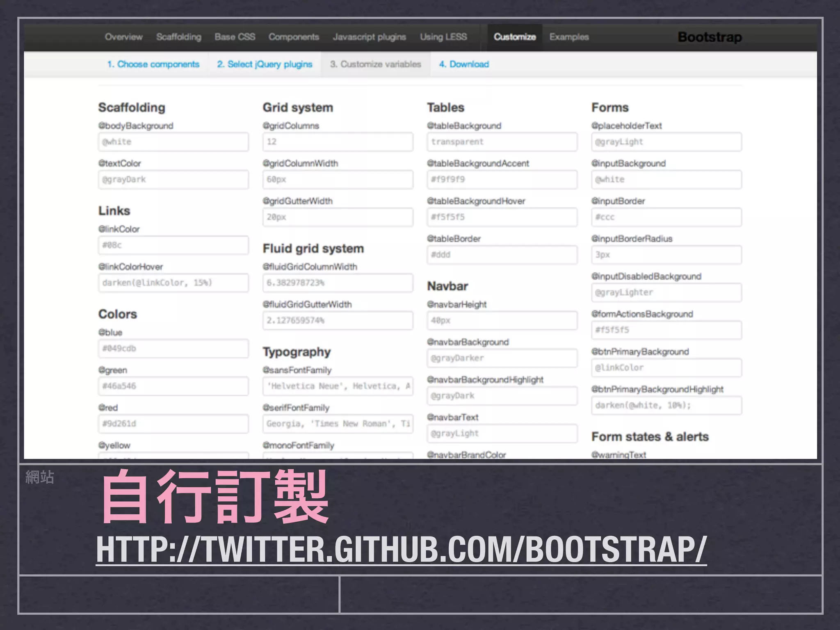840x630 pixels.
Task: Click the Form states & alerts heading
Action: (x=650, y=437)
